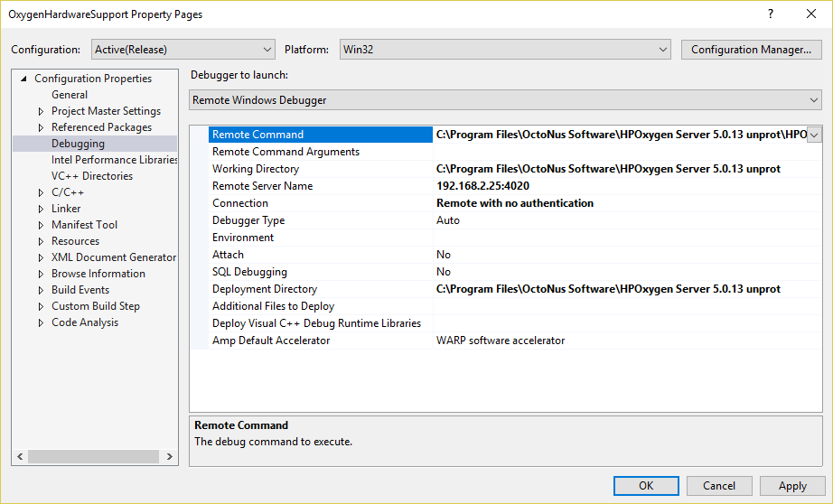Screen dimensions: 833x504
Task: Expand XML Document Generator node
Action: point(41,258)
